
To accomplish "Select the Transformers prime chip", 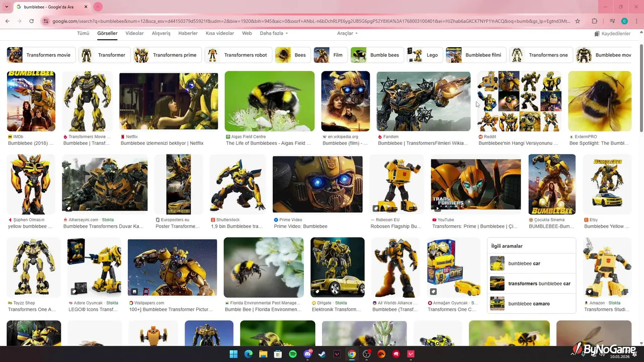I will point(168,55).
